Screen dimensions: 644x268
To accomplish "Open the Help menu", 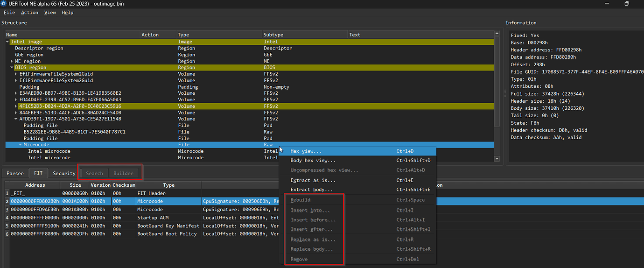I will point(68,13).
